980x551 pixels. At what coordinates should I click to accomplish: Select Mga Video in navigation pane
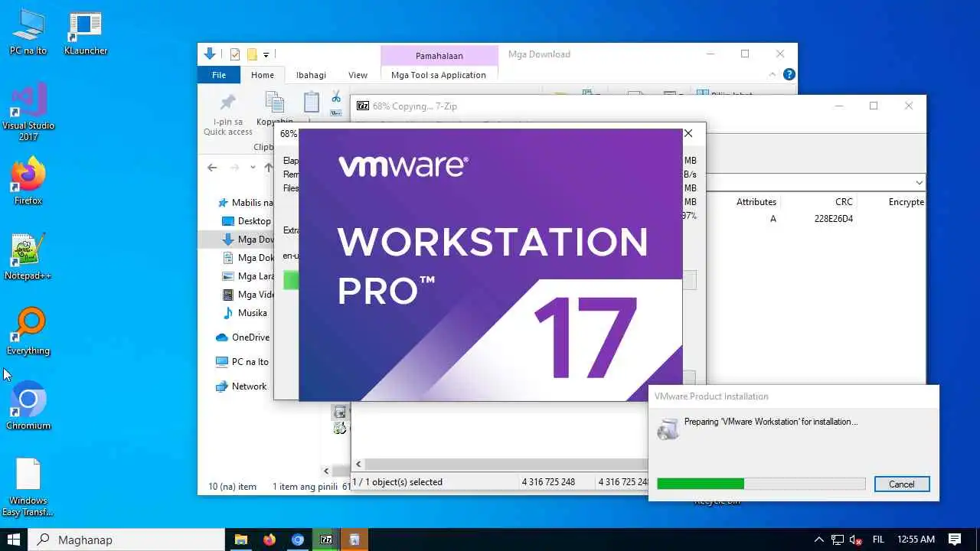(x=248, y=295)
